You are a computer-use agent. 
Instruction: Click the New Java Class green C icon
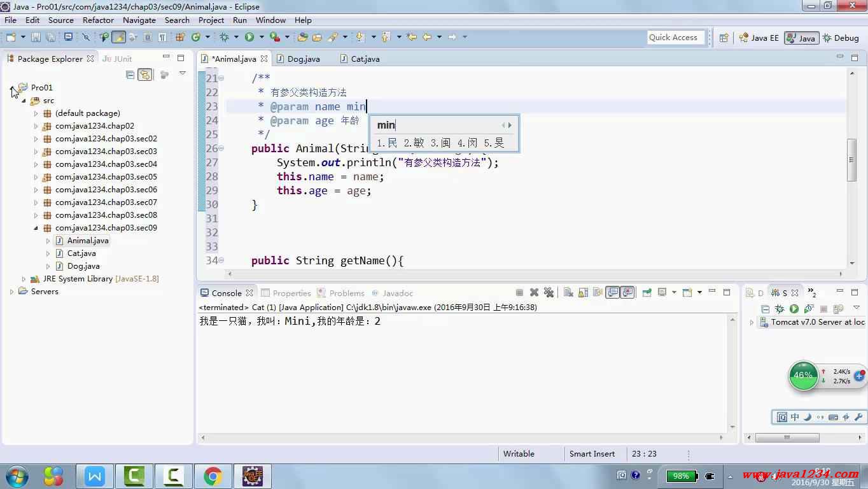[197, 38]
